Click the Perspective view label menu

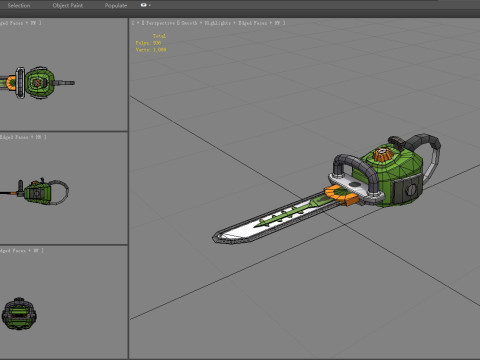pyautogui.click(x=160, y=23)
